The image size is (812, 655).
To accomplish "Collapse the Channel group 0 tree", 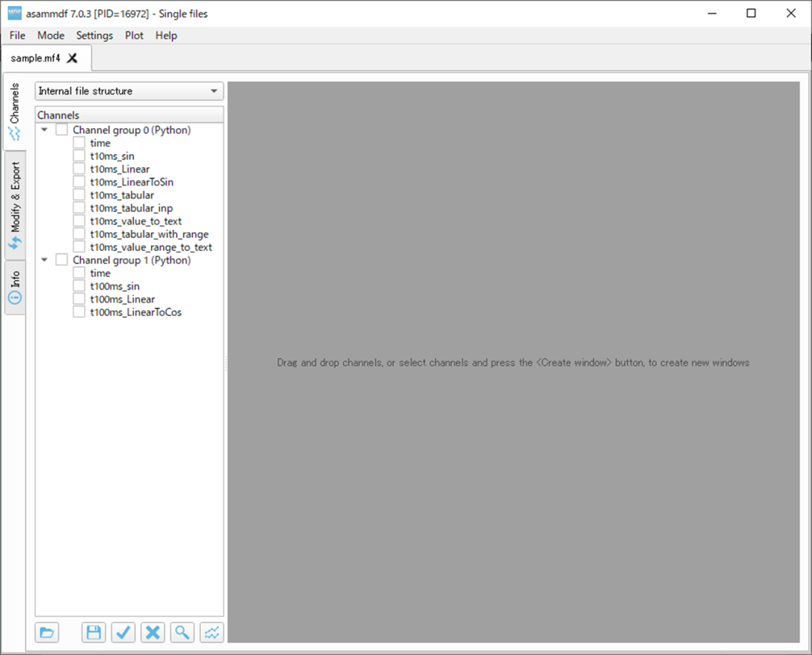I will 45,130.
